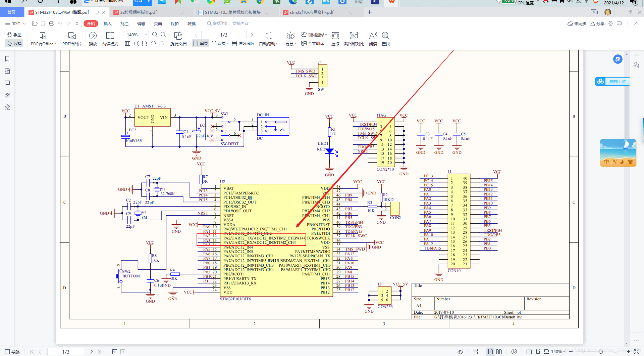Click the 1/3 page number field

(x=224, y=35)
